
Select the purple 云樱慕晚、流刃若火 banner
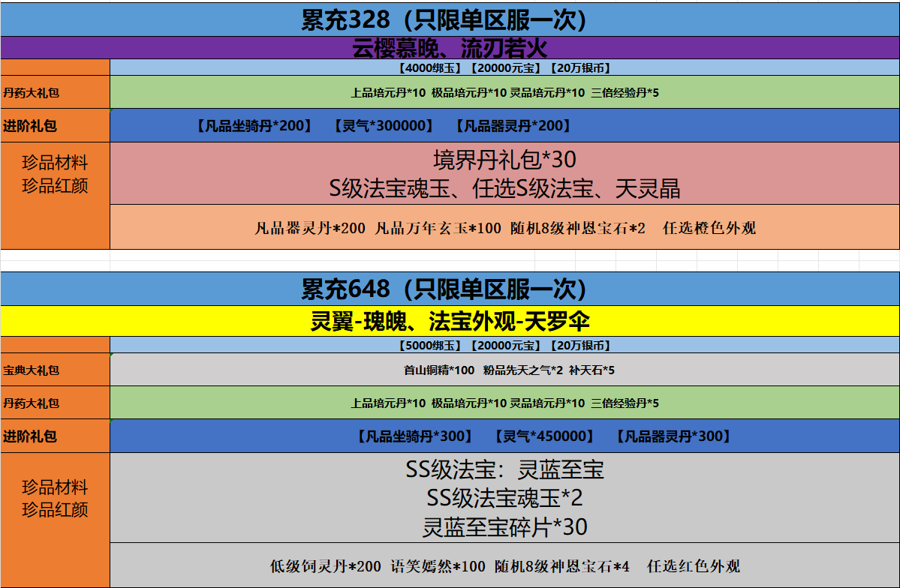[x=450, y=49]
